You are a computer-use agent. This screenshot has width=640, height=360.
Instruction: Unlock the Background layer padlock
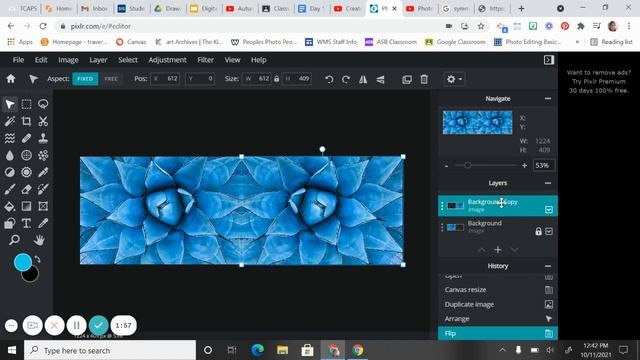coord(538,231)
